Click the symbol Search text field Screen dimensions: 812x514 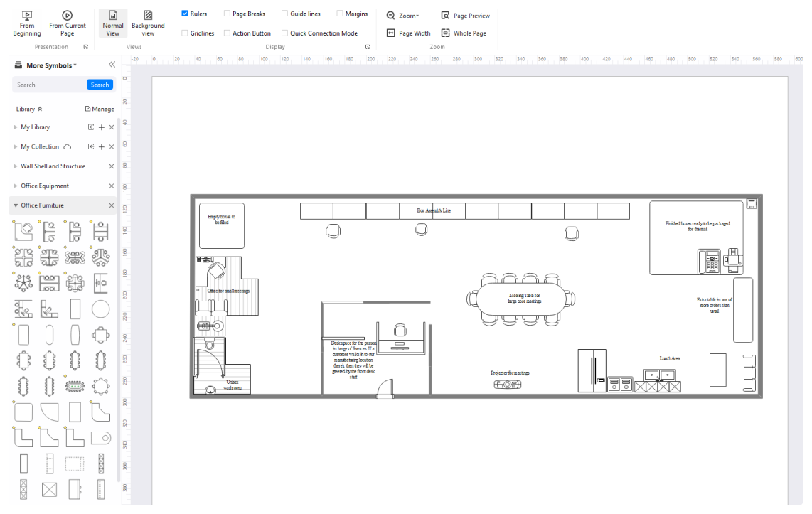50,85
